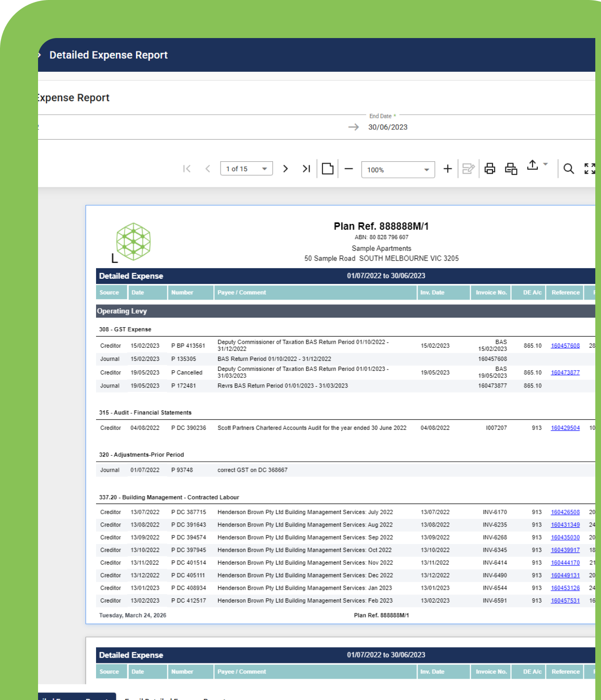The image size is (601, 700).
Task: Jump to the last report page
Action: tap(306, 169)
